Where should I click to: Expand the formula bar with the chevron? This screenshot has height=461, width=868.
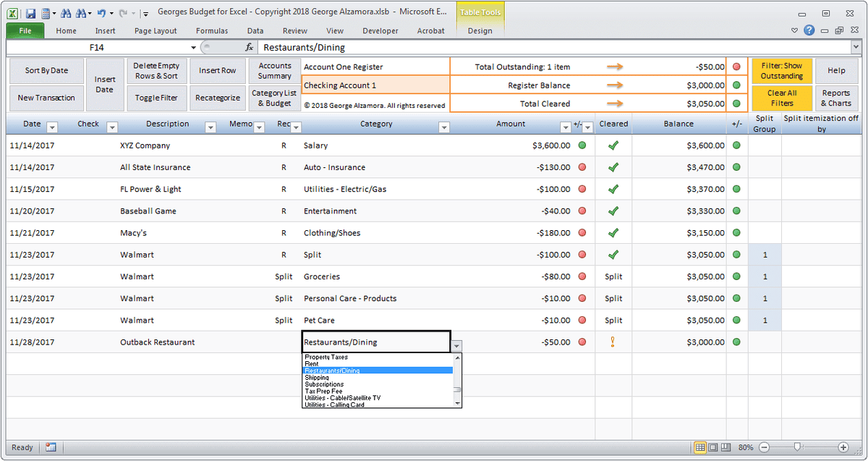point(856,48)
